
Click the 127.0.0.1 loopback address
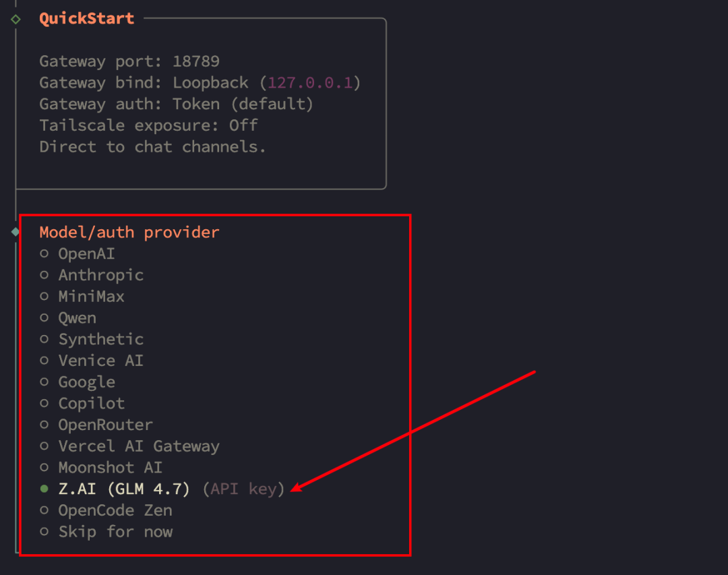pos(311,83)
